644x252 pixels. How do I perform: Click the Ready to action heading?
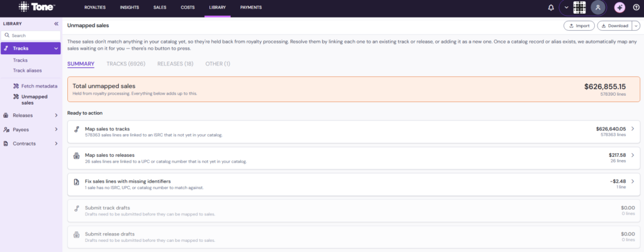[x=85, y=113]
